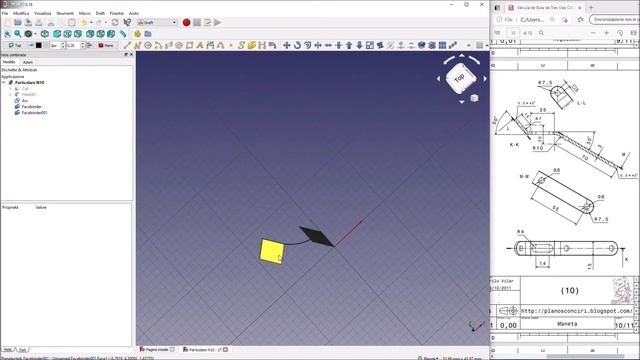Screen dimensions: 640x360
Task: Select the Draft Rotate tool
Action: (x=297, y=45)
